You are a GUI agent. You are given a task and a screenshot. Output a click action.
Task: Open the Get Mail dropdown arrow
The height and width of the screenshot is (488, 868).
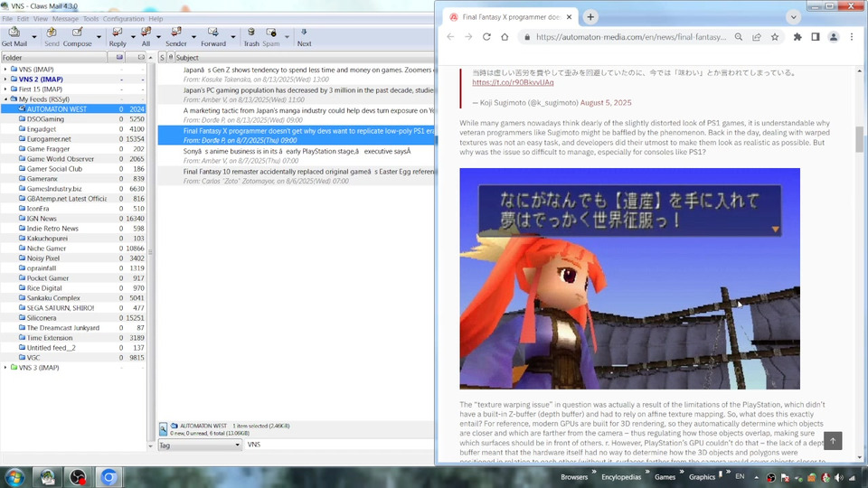34,37
